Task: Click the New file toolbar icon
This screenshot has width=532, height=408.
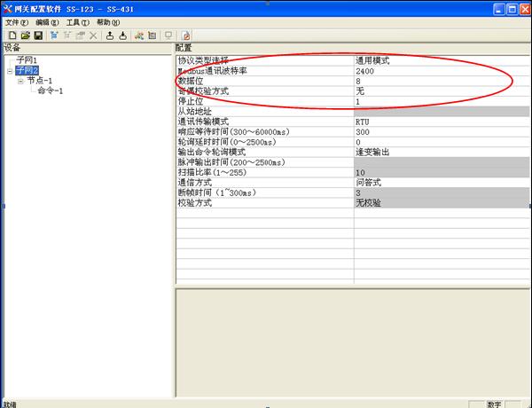Action: (10, 35)
